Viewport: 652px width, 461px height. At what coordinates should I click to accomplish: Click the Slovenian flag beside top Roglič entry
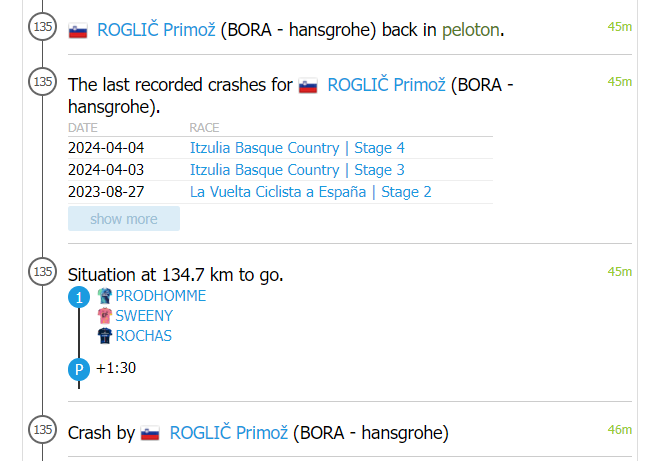tap(78, 31)
